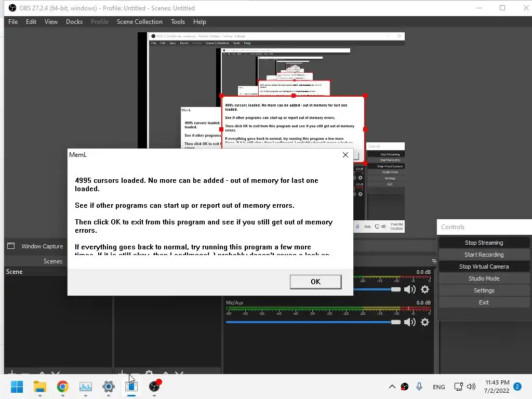Open the Help menu

[199, 22]
